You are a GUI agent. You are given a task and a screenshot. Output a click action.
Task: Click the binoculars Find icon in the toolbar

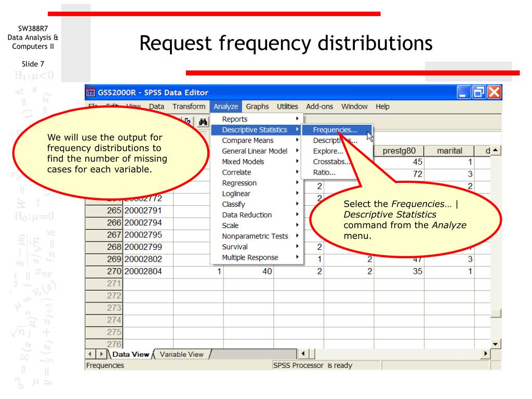click(x=203, y=122)
